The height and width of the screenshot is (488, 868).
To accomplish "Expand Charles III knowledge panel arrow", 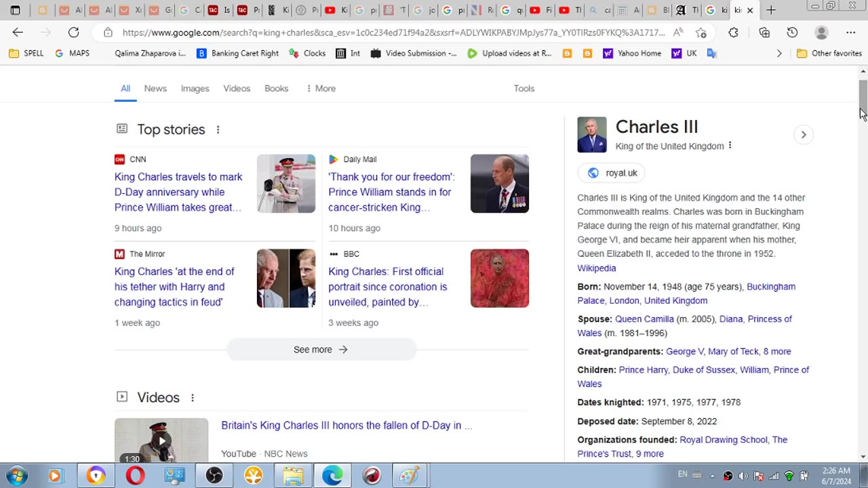I will coord(804,134).
